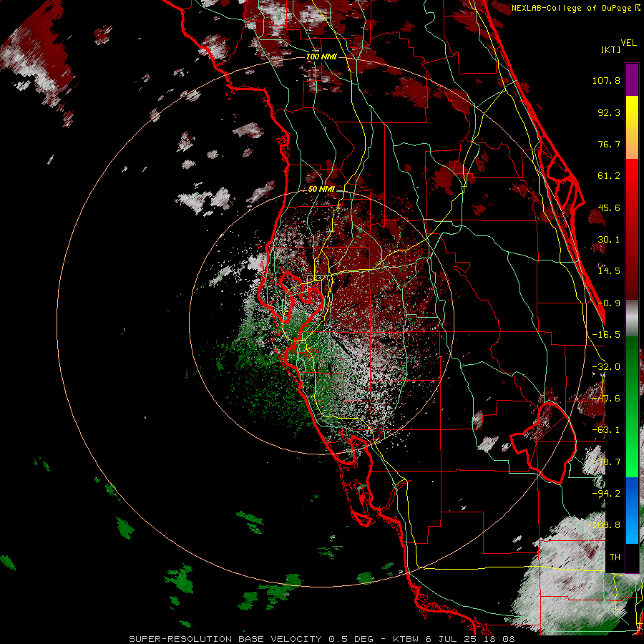
Task: Click the 107.8 velocity scale value
Action: coord(606,80)
